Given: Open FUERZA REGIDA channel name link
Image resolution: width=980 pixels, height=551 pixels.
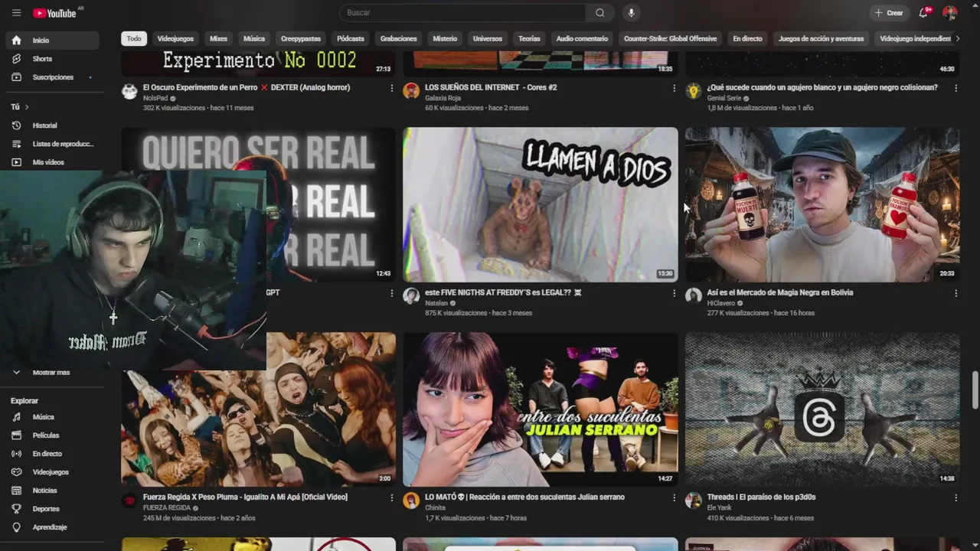Looking at the screenshot, I should 165,507.
